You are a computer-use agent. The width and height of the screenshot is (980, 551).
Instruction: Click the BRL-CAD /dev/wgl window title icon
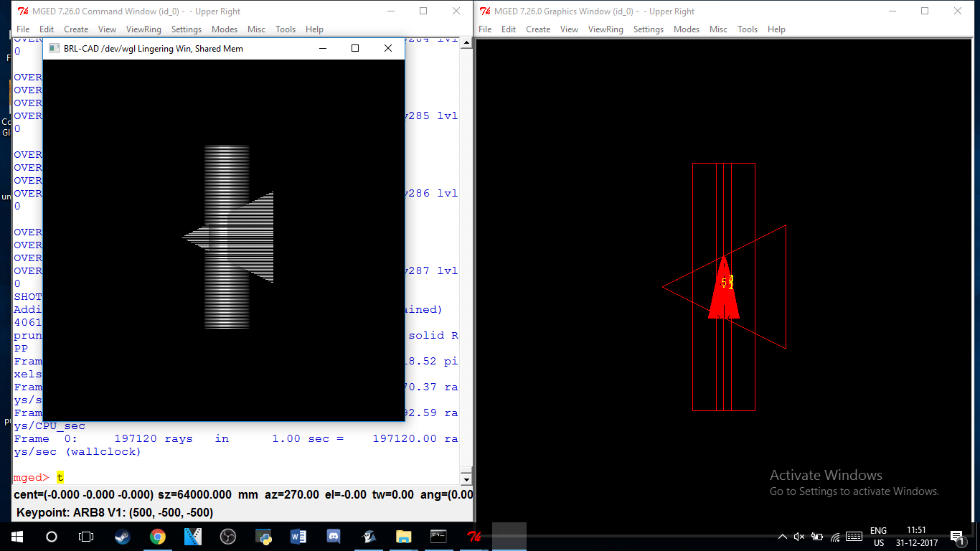tap(54, 48)
